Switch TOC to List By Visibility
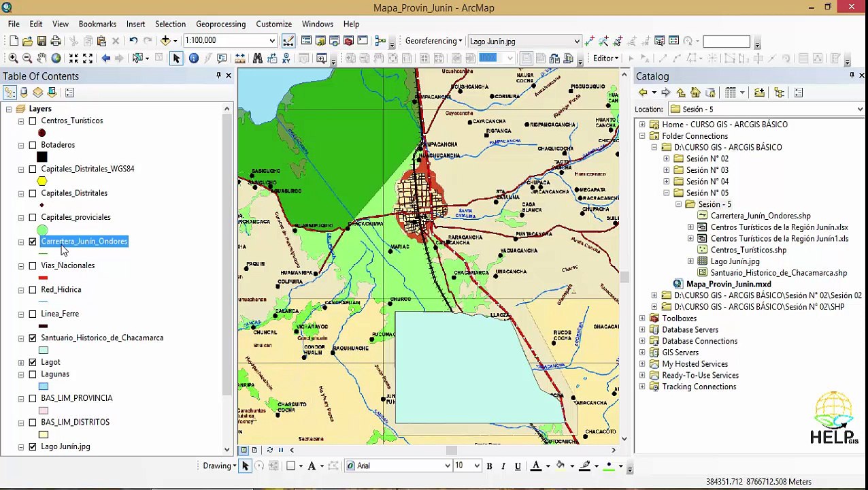Viewport: 868px width, 490px height. click(38, 93)
